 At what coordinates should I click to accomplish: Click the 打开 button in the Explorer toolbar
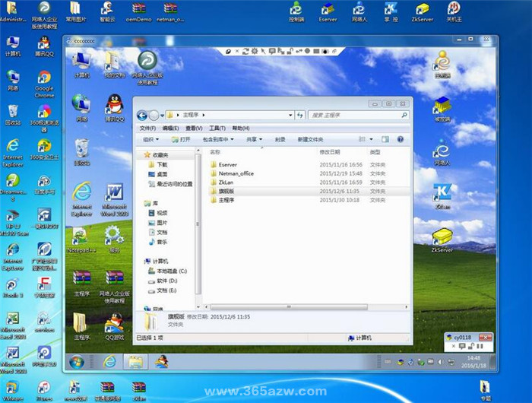tap(181, 140)
